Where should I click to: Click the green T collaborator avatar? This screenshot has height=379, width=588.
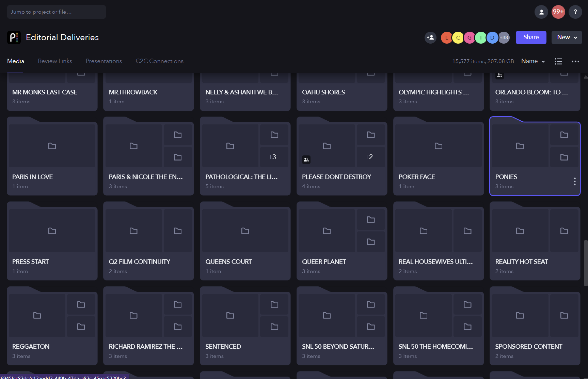481,38
